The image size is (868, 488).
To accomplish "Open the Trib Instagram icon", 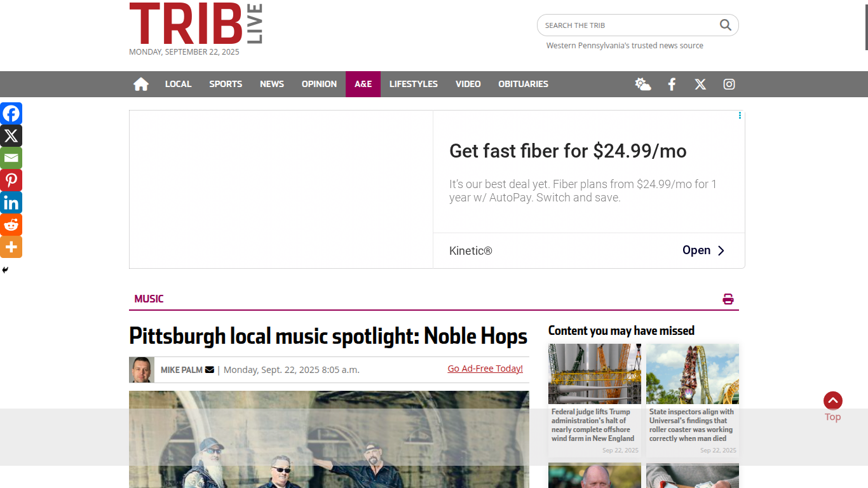I will pyautogui.click(x=729, y=84).
